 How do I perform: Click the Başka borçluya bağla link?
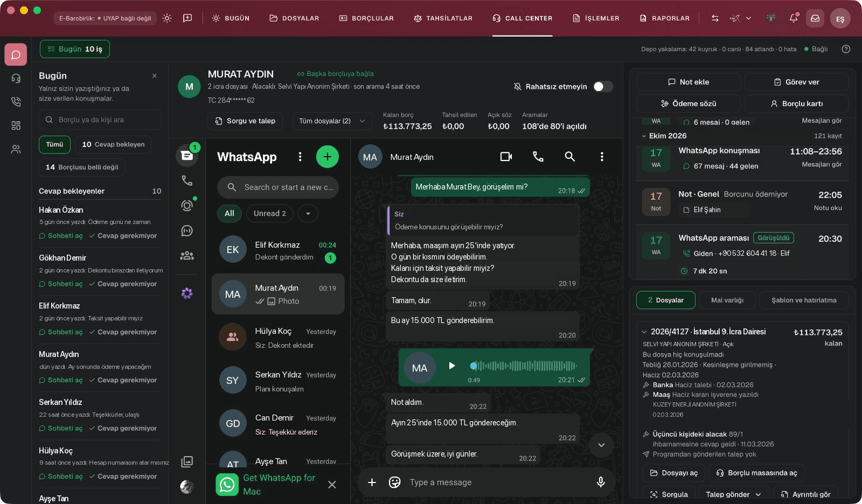pyautogui.click(x=335, y=74)
